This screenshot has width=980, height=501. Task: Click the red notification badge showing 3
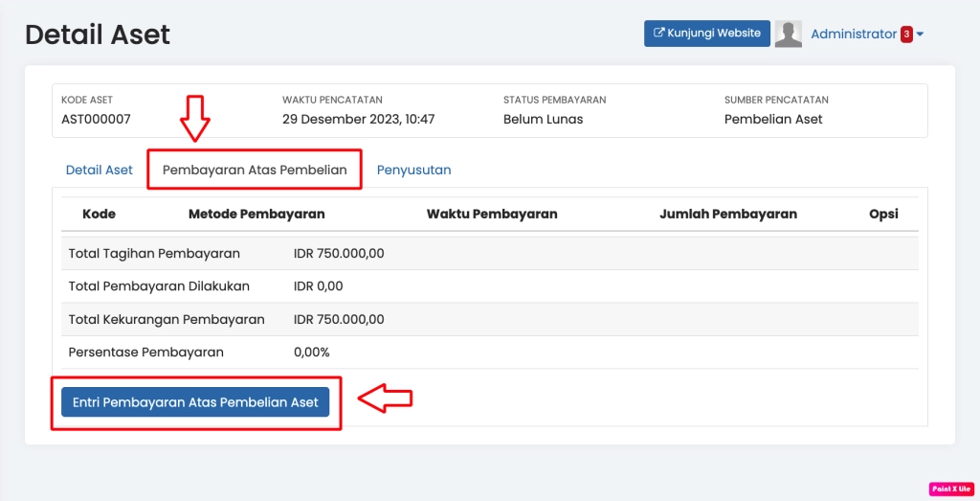click(905, 34)
